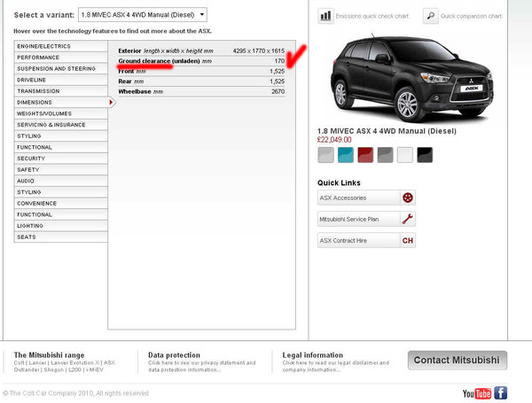532x403 pixels.
Task: Click the Rear mm row
Action: [x=201, y=81]
